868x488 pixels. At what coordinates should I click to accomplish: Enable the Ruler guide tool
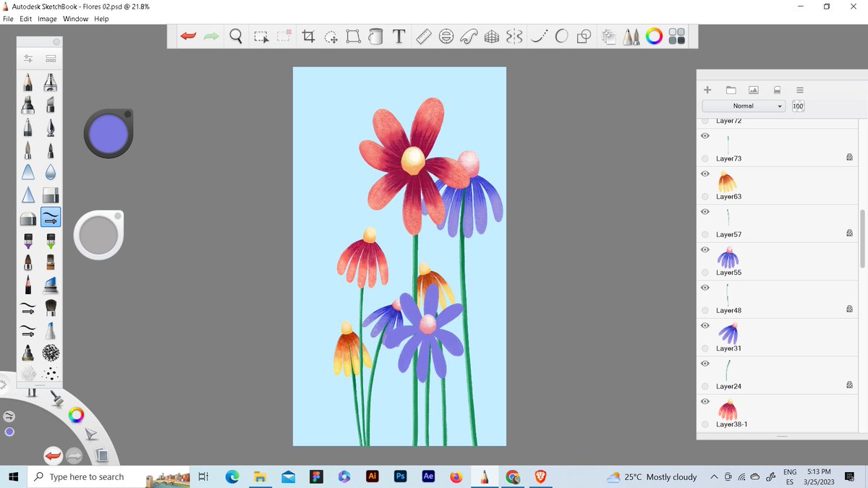pos(424,36)
